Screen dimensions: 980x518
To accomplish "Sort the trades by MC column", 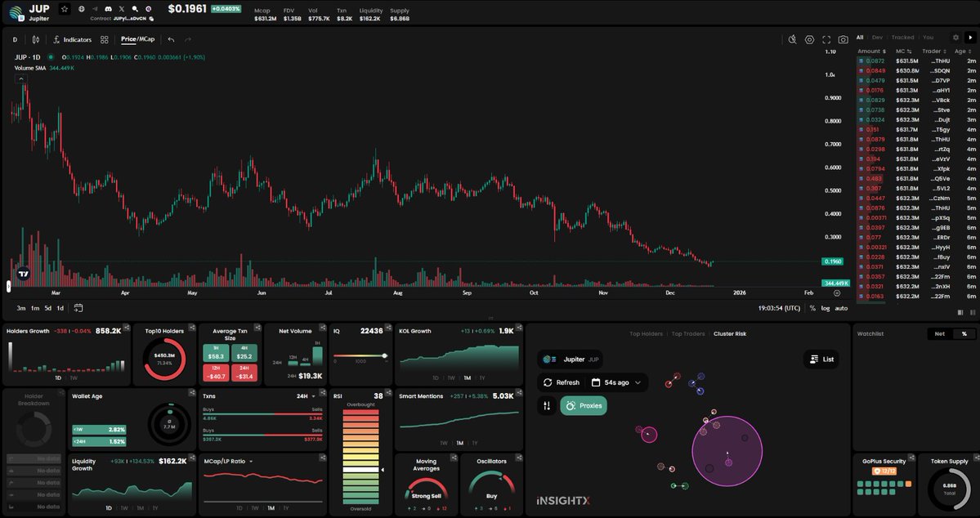I will click(903, 51).
